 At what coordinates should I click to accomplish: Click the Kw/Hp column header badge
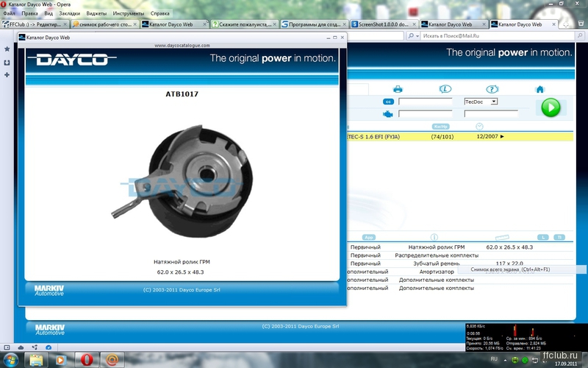point(440,127)
